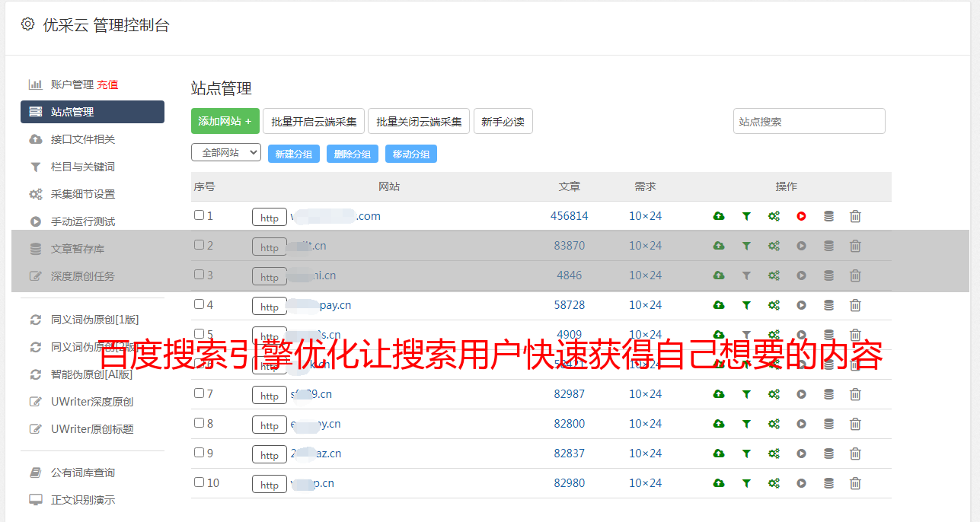Click the cloud upload icon in row 4
Screen dimensions: 980x522
[718, 305]
